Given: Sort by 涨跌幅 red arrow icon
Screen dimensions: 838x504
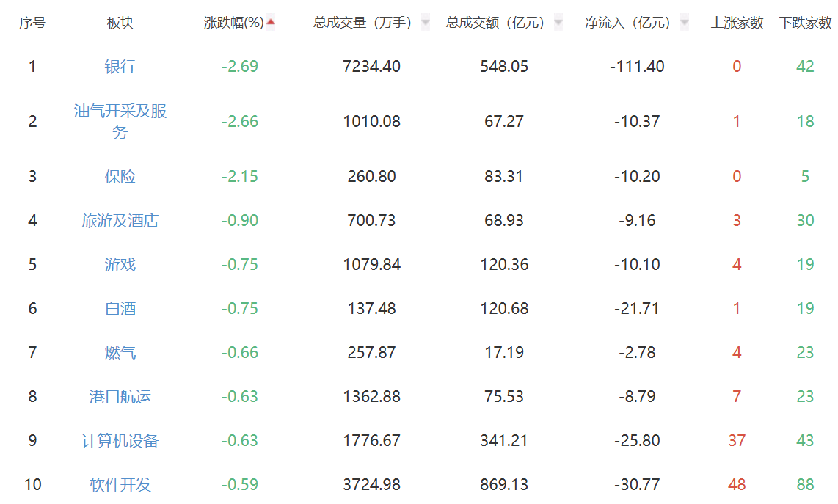Looking at the screenshot, I should tap(271, 23).
